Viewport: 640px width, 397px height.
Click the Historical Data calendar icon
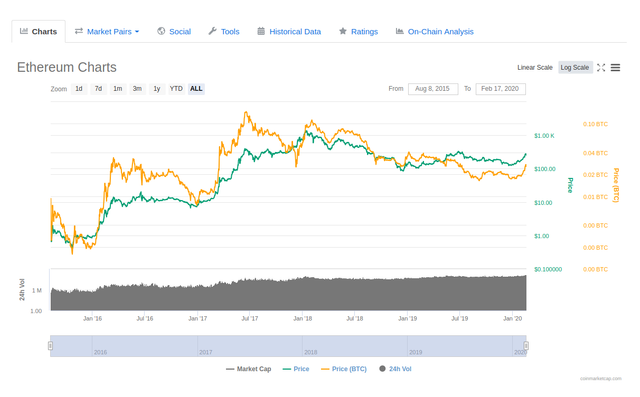pyautogui.click(x=261, y=31)
